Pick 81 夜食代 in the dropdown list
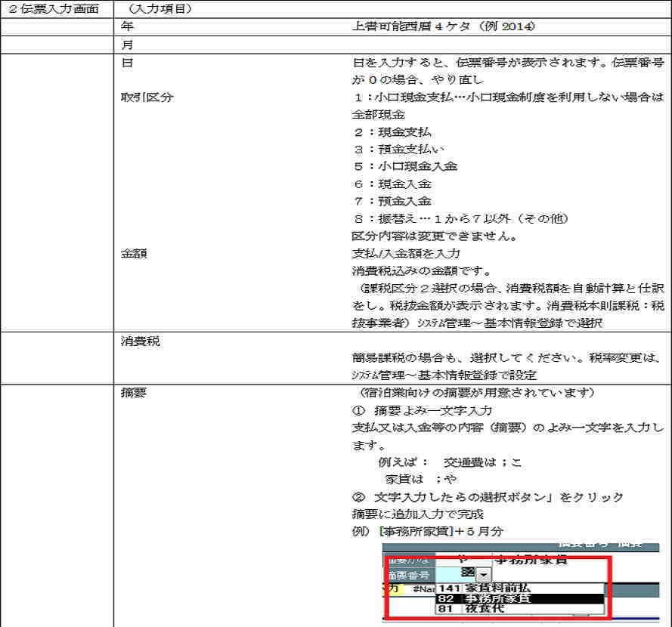This screenshot has width=672, height=627. [x=519, y=608]
